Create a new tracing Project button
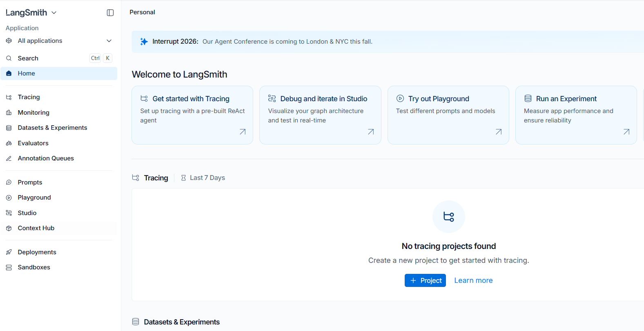The width and height of the screenshot is (644, 331). (x=425, y=280)
